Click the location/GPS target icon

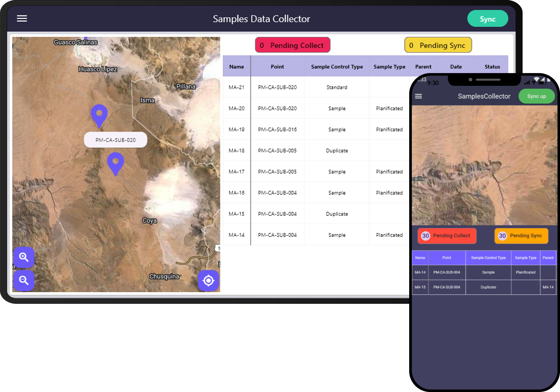click(208, 280)
